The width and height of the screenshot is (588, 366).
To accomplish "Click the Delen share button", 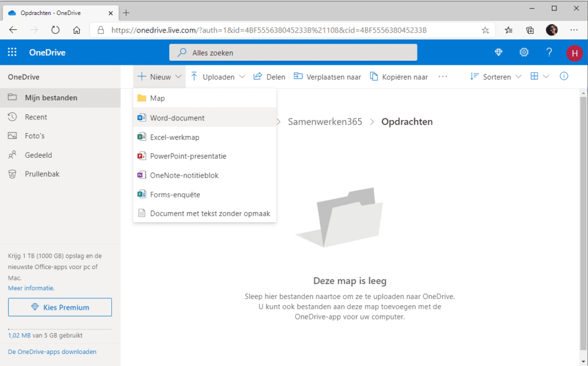I will (269, 77).
